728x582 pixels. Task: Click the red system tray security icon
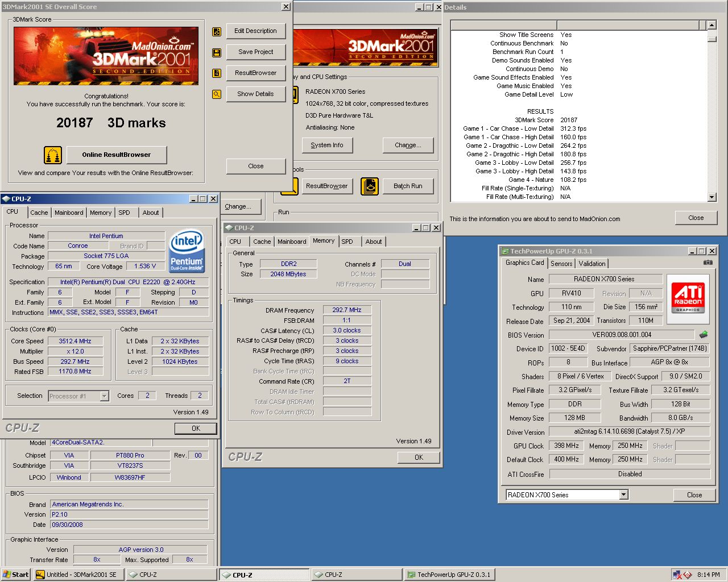pos(687,575)
